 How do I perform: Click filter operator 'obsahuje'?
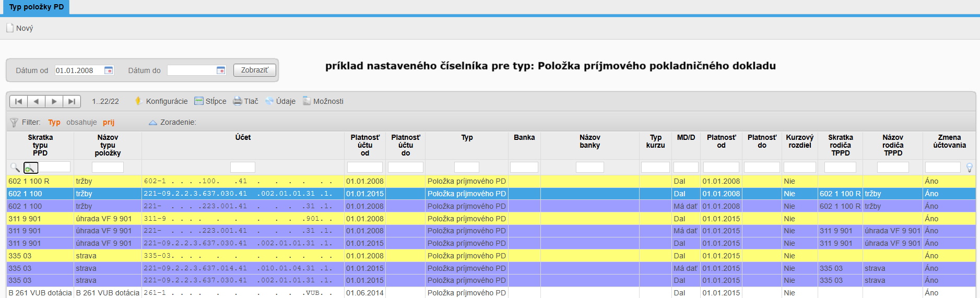pos(81,122)
